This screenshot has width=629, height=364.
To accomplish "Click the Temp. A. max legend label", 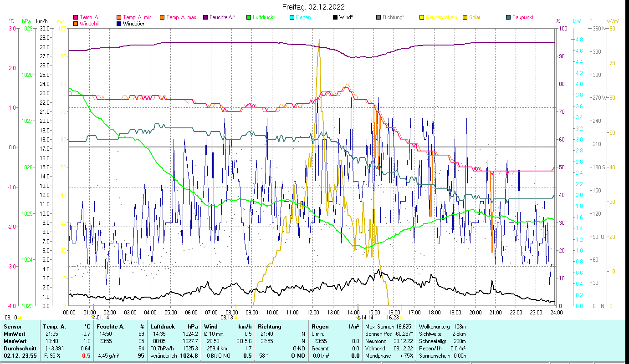I will [181, 18].
